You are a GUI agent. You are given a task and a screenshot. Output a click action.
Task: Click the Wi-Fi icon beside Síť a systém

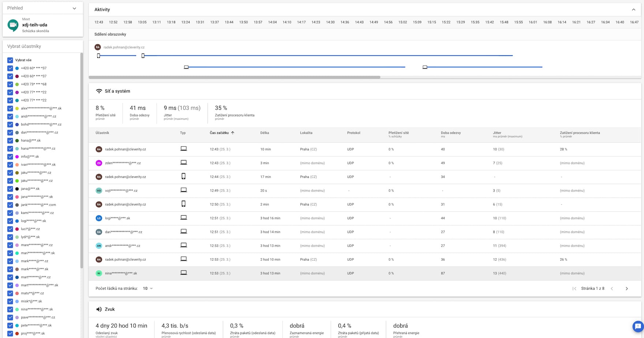(x=99, y=91)
